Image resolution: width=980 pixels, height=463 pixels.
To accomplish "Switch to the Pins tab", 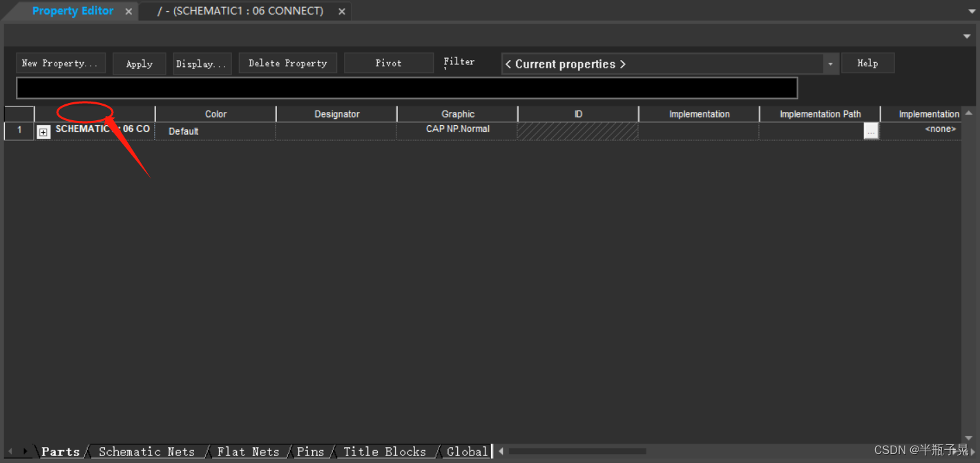I will (310, 452).
